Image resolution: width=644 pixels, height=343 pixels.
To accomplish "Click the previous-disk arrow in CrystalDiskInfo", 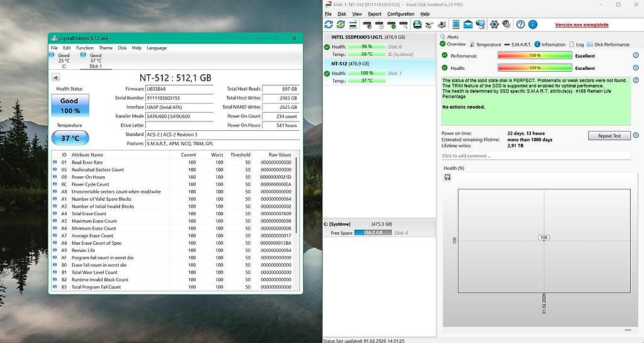I will click(56, 77).
